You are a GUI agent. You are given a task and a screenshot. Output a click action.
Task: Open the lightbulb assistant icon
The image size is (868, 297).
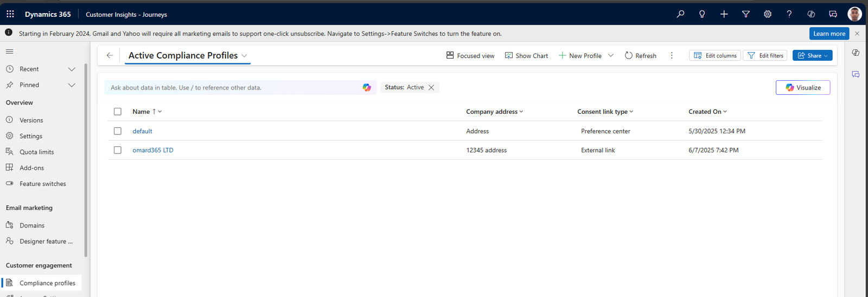[702, 14]
